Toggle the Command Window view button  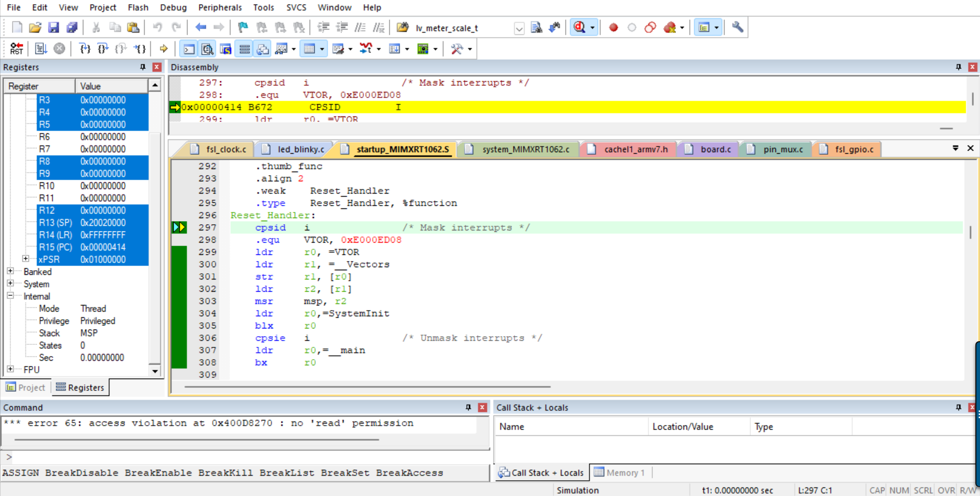(189, 49)
